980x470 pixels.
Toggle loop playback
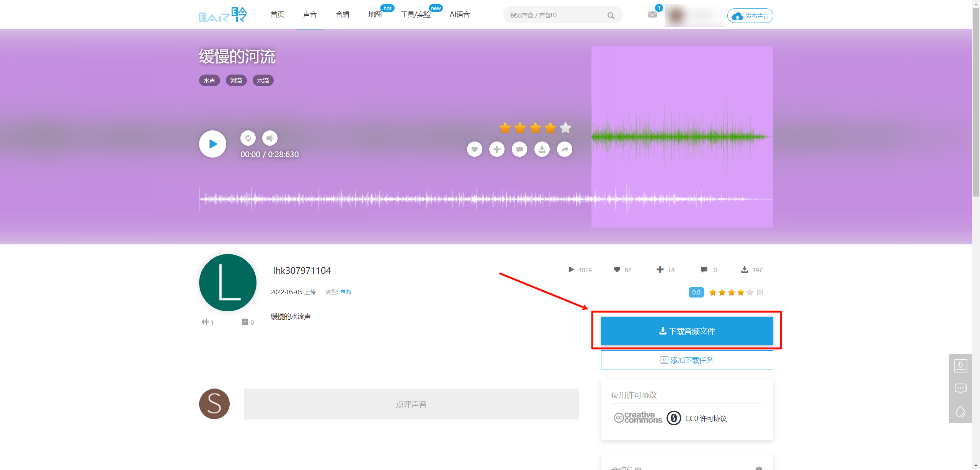(248, 138)
